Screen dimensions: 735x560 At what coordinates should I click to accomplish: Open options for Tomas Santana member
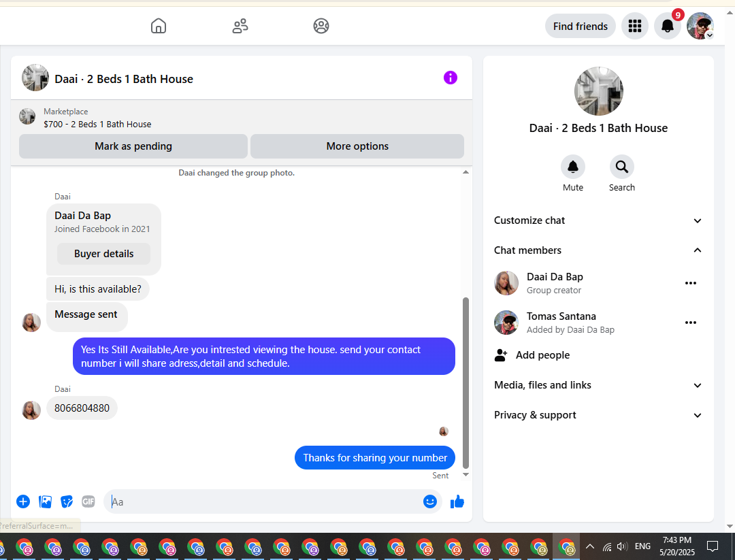point(691,323)
